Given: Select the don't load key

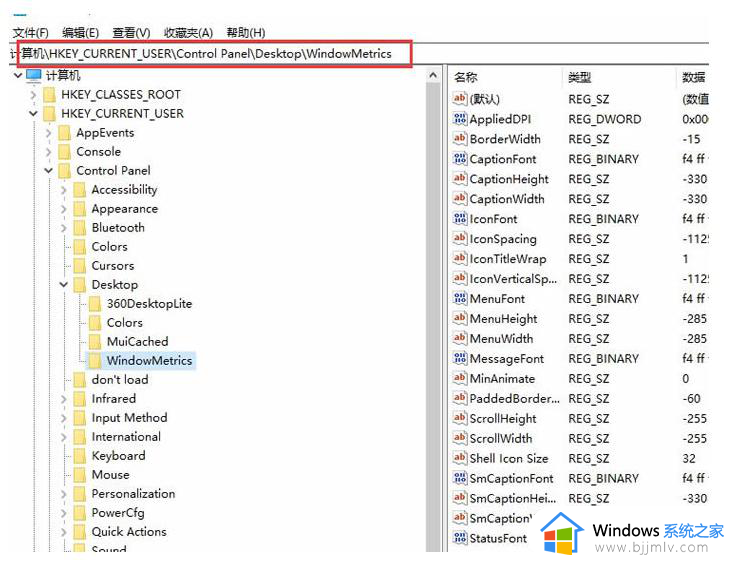Looking at the screenshot, I should click(120, 380).
